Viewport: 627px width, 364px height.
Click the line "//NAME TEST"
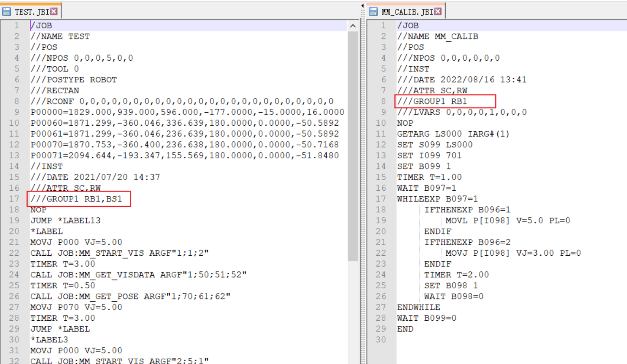click(x=60, y=37)
